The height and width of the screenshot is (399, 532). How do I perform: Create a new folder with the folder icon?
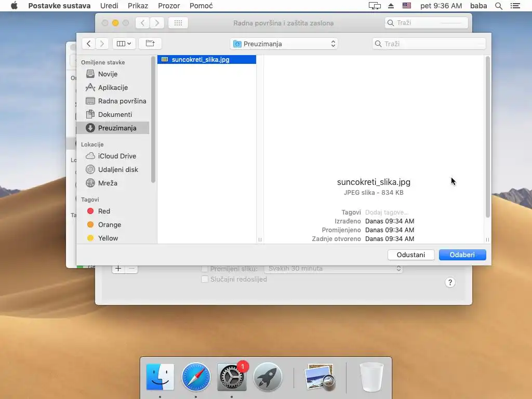pos(150,44)
